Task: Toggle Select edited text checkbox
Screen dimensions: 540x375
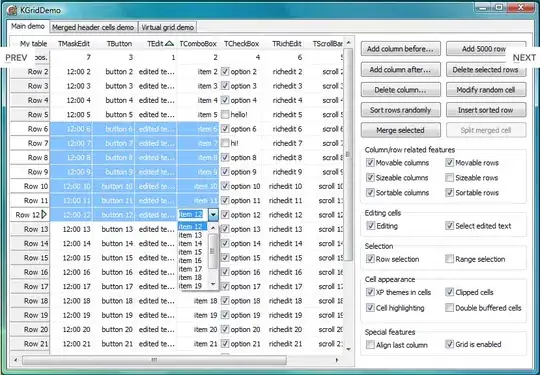Action: coord(449,226)
